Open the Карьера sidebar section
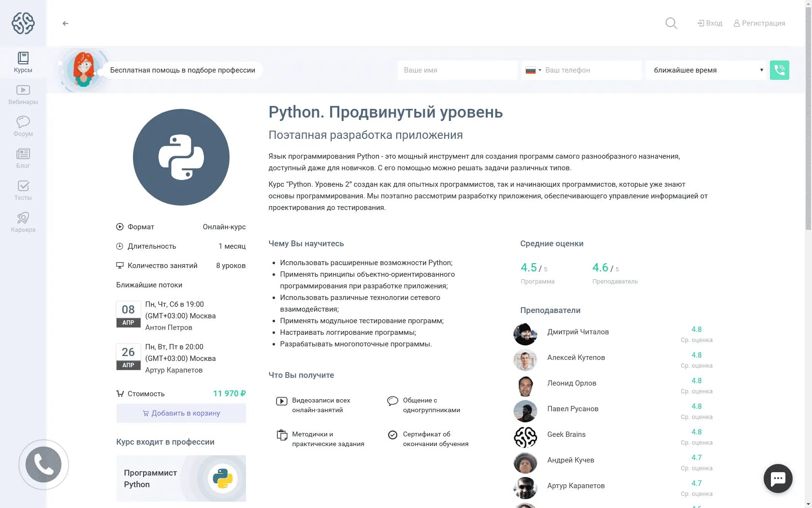This screenshot has height=508, width=812. [x=23, y=223]
